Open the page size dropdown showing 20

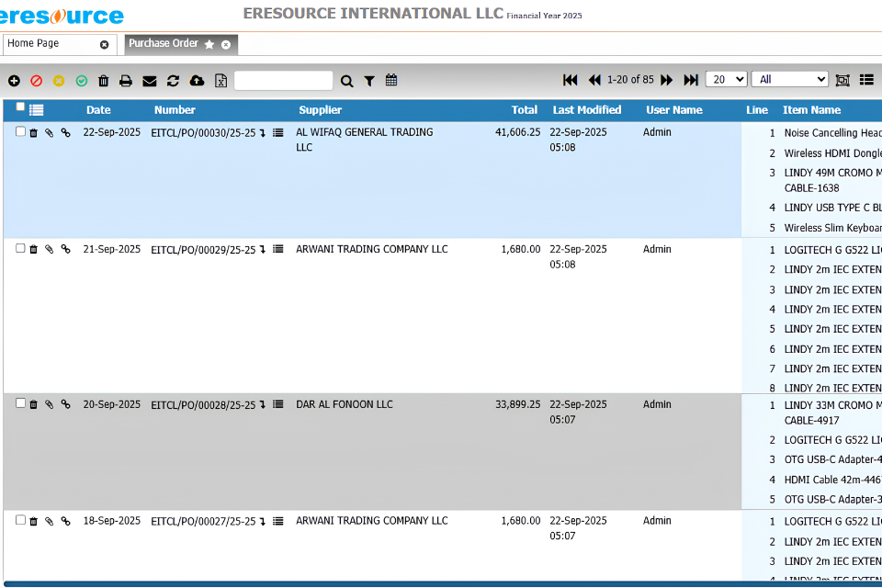click(726, 79)
